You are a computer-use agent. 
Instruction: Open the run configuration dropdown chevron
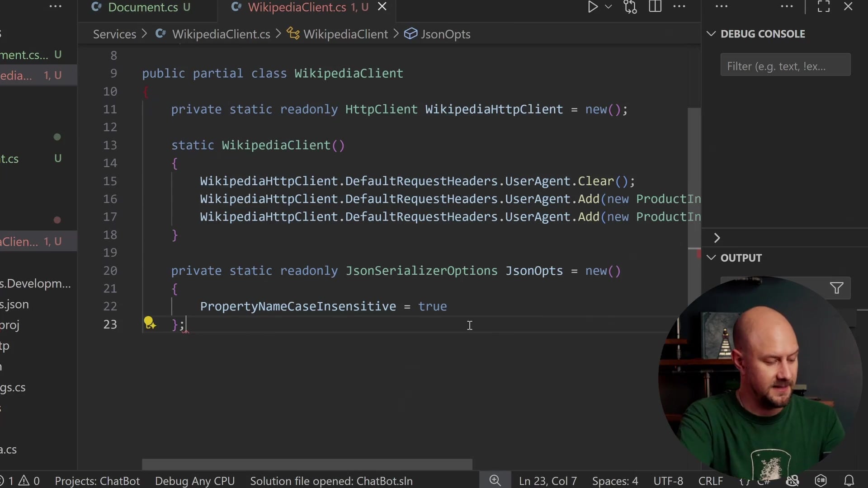coord(609,6)
